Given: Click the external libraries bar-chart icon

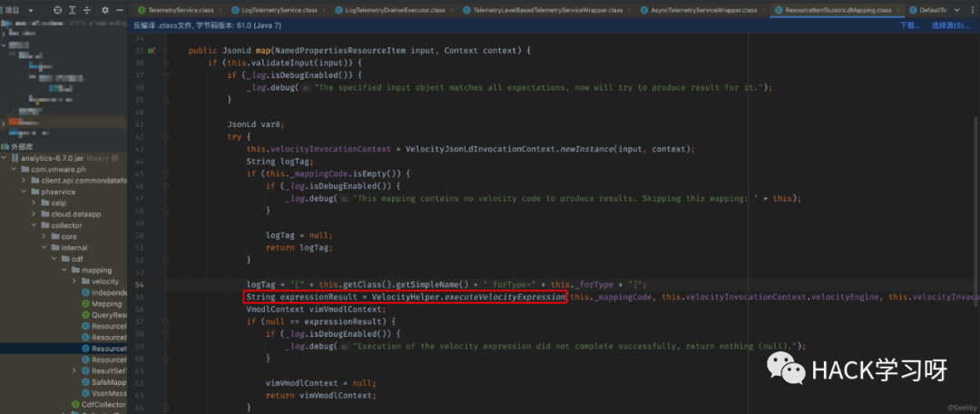Looking at the screenshot, I should pos(5,146).
